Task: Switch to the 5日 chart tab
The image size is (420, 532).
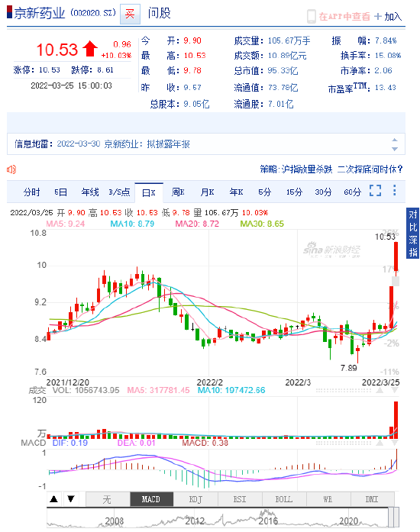Action: 61,192
